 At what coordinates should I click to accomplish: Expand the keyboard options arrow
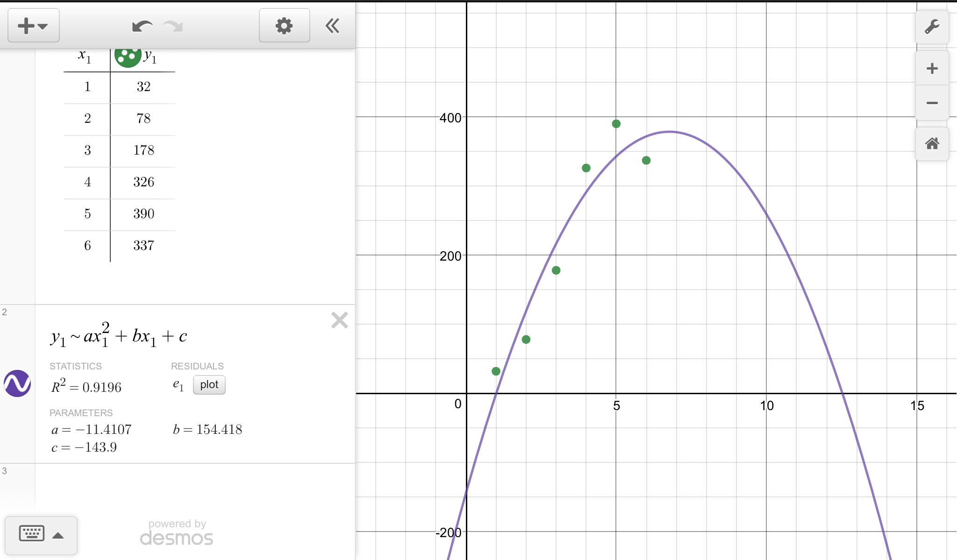(58, 536)
